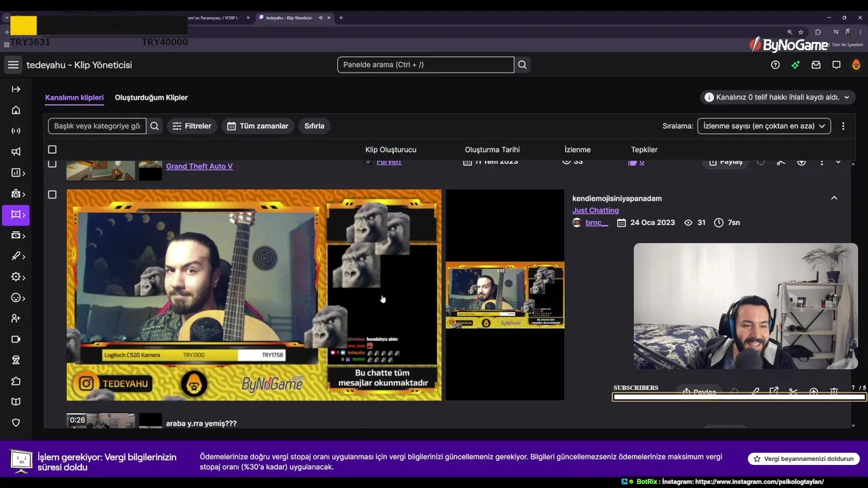Open the camera icon in sidebar
Image resolution: width=868 pixels, height=488 pixels.
(16, 340)
